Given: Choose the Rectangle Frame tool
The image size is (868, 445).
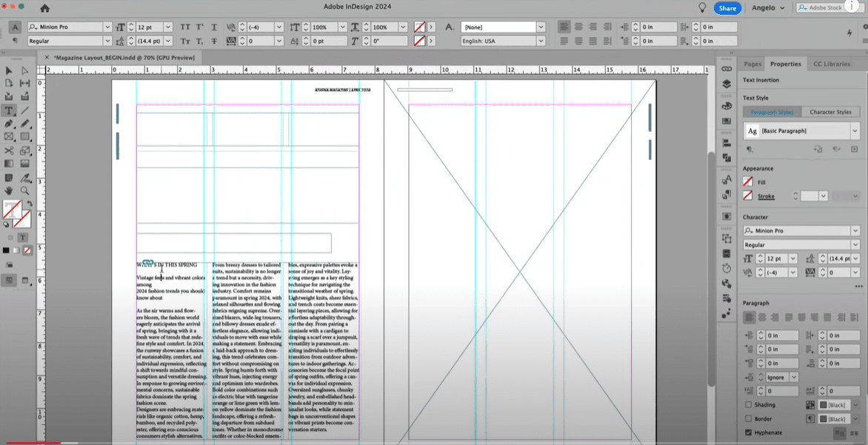Looking at the screenshot, I should (8, 135).
